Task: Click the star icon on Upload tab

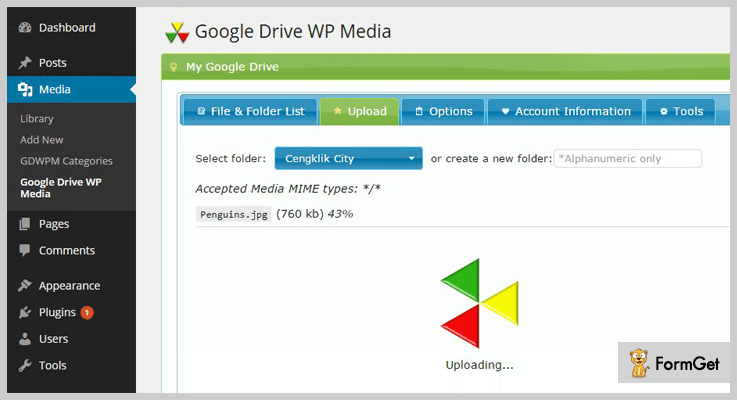Action: 337,111
